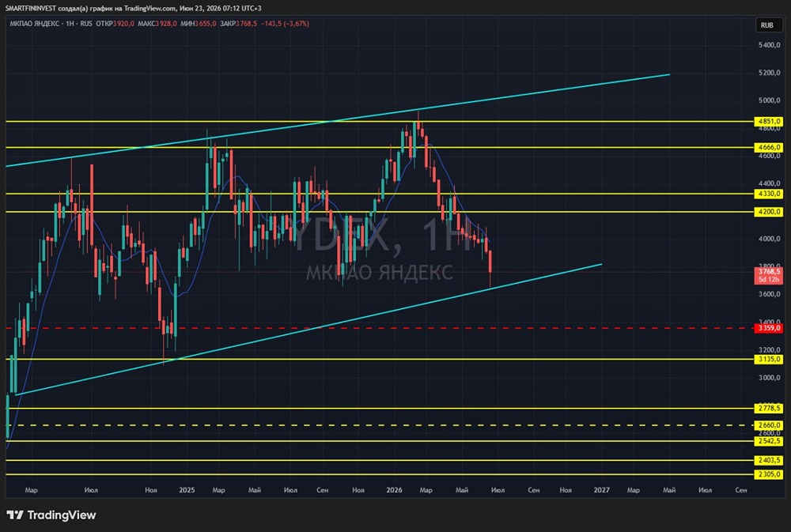This screenshot has width=791, height=532.
Task: Click the МАКС 3928,0 high value
Action: click(x=157, y=24)
